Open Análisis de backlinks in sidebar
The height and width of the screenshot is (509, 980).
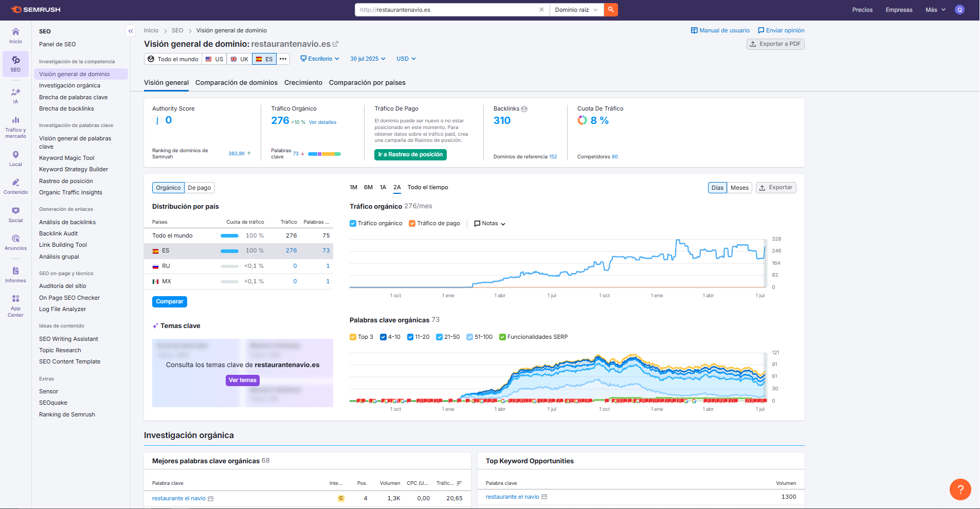point(67,223)
